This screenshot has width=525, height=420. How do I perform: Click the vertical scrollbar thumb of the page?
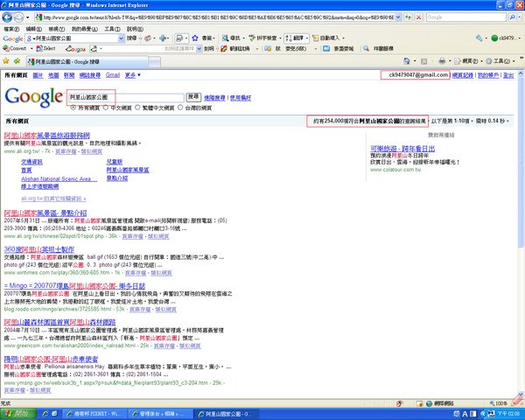tap(521, 163)
